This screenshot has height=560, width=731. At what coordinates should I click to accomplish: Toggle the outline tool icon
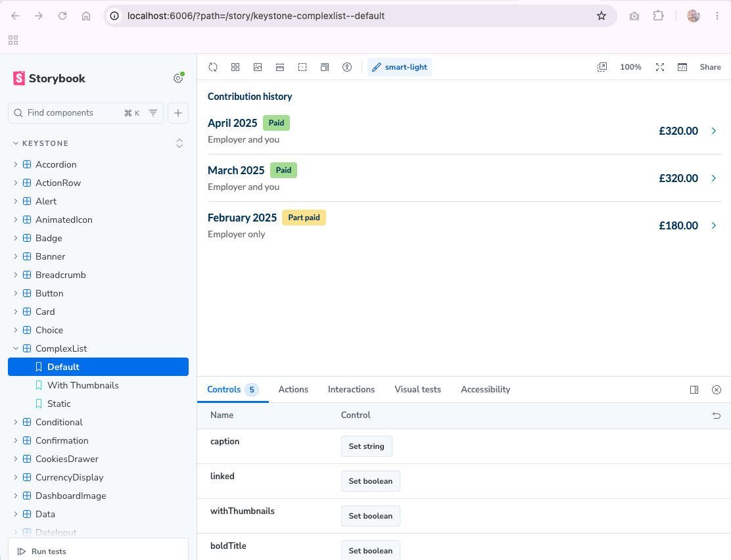[302, 67]
